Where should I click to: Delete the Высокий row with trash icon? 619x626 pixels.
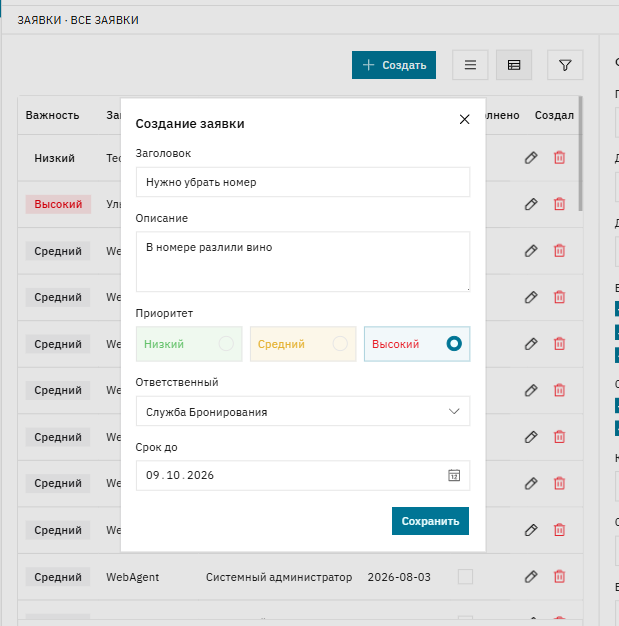(x=559, y=204)
